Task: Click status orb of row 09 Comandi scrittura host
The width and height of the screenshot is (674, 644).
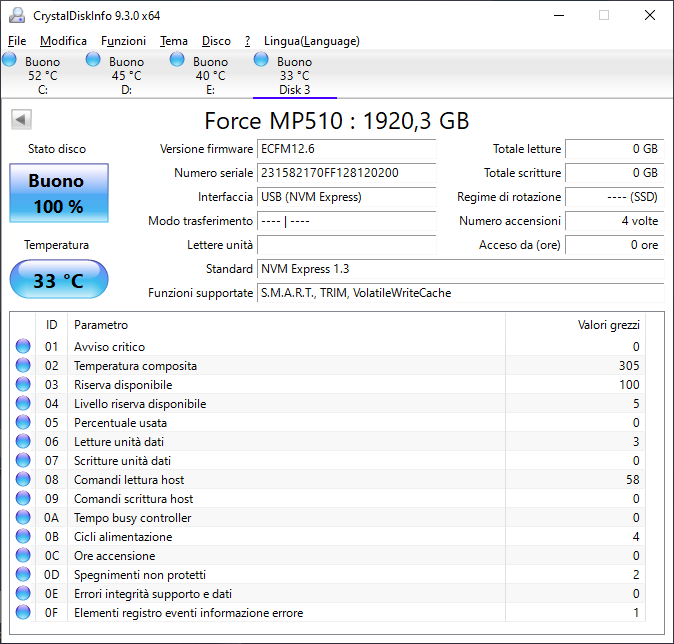Action: 23,498
